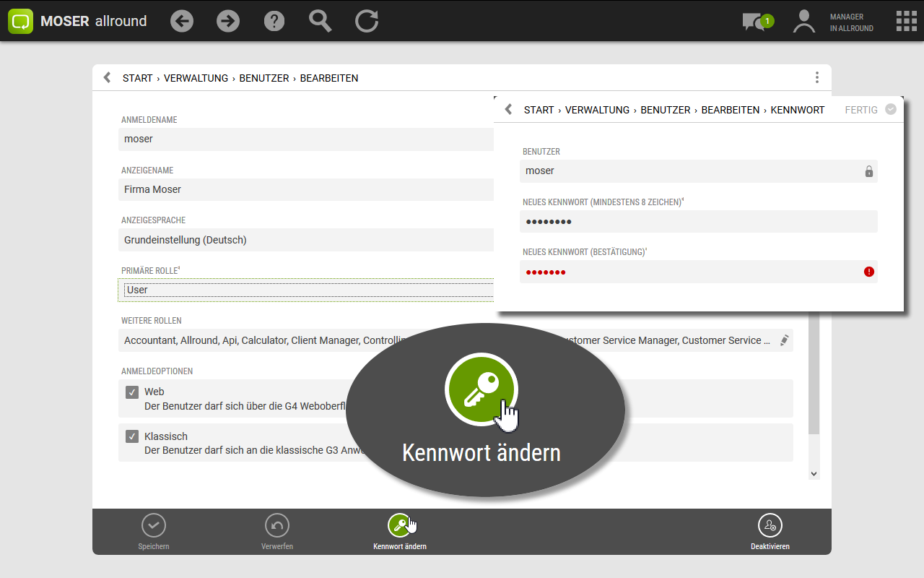Open help via the question mark icon
Viewport: 924px width, 578px height.
[274, 21]
